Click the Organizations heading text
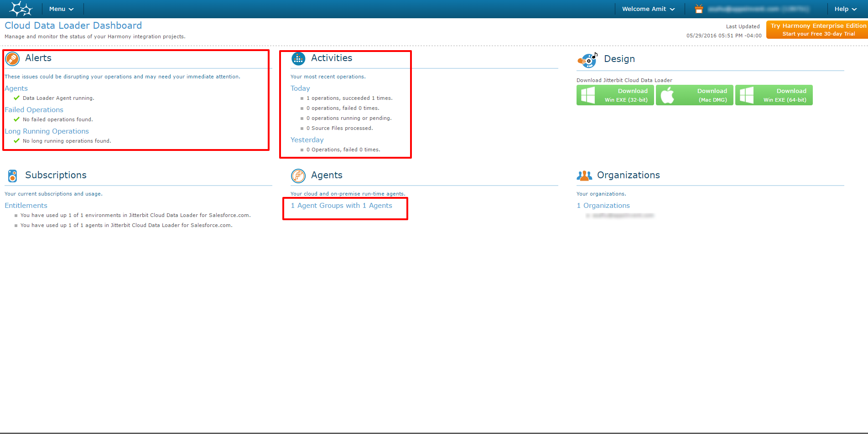This screenshot has width=868, height=434. coord(629,175)
